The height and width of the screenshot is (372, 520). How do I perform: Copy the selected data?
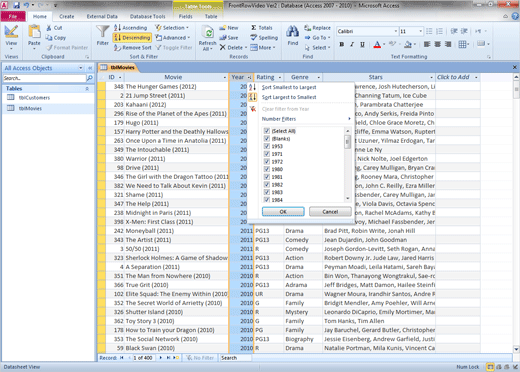click(56, 38)
